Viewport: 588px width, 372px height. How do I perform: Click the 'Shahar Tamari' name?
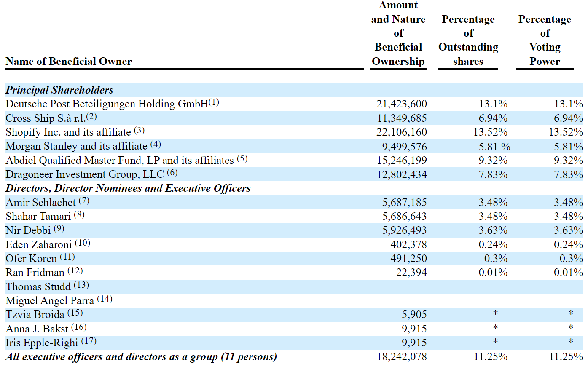coord(38,217)
